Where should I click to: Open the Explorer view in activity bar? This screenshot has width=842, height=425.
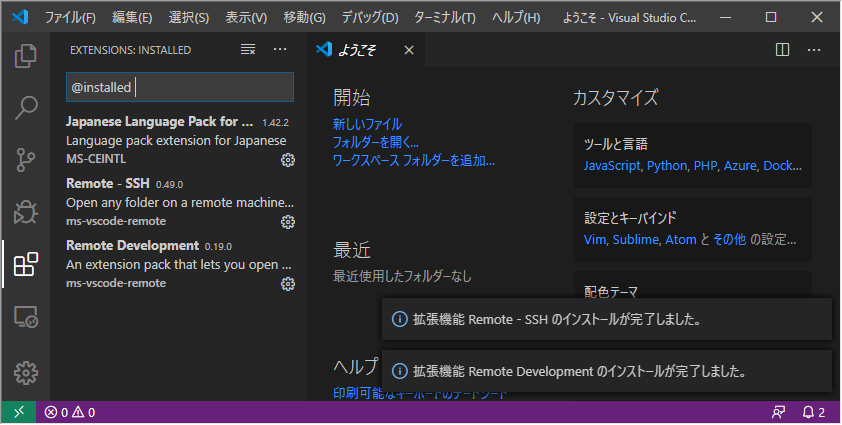click(x=25, y=56)
